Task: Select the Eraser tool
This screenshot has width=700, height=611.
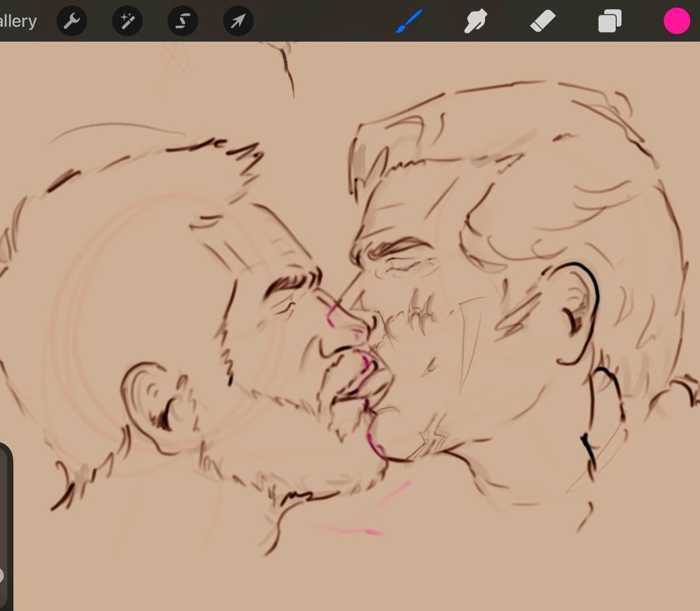Action: [x=542, y=22]
